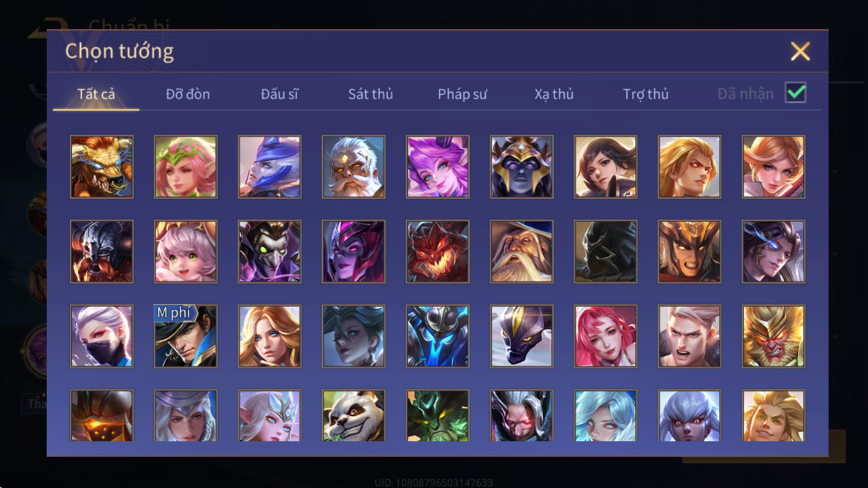Image resolution: width=868 pixels, height=488 pixels.
Task: Open the Sát thủ tab
Action: [370, 94]
